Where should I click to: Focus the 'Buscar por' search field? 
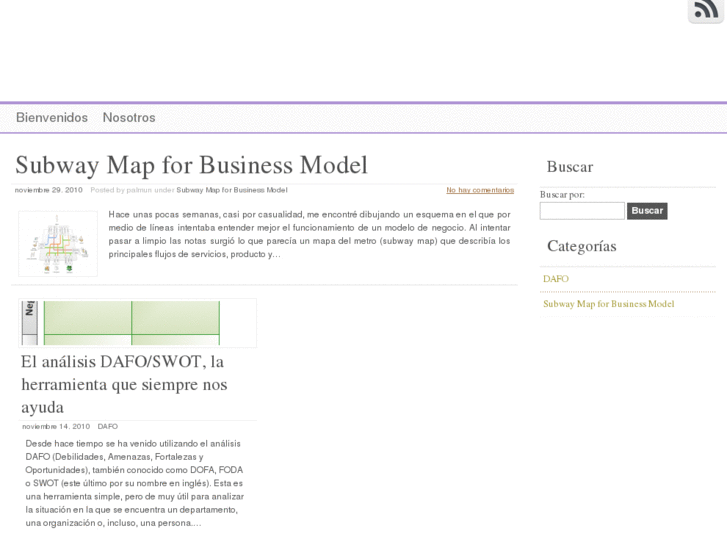tap(582, 211)
